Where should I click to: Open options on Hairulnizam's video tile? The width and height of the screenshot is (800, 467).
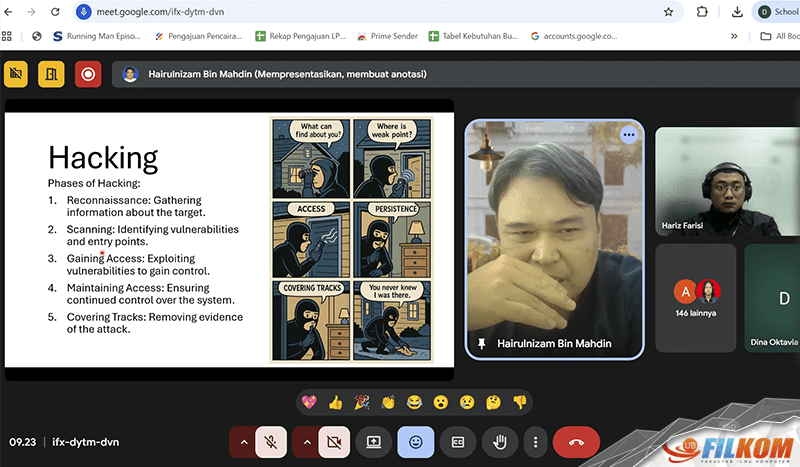point(628,134)
